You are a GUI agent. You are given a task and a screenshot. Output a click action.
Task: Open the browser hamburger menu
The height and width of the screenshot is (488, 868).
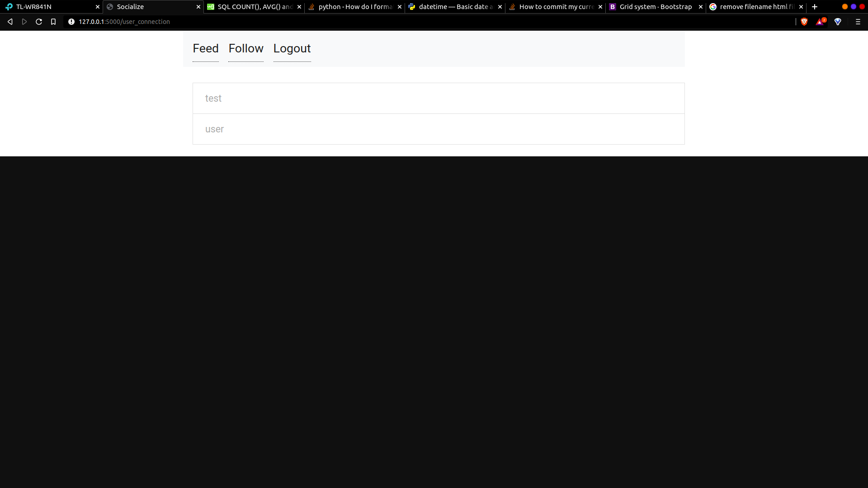pyautogui.click(x=858, y=22)
